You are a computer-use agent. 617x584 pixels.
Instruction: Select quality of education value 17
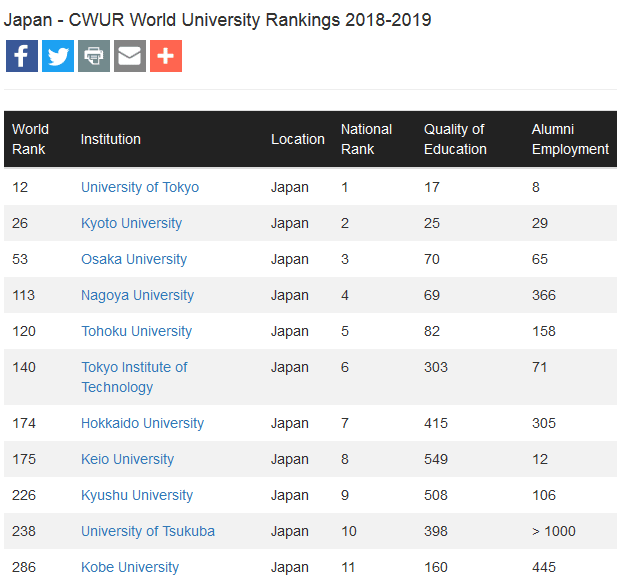click(x=432, y=187)
